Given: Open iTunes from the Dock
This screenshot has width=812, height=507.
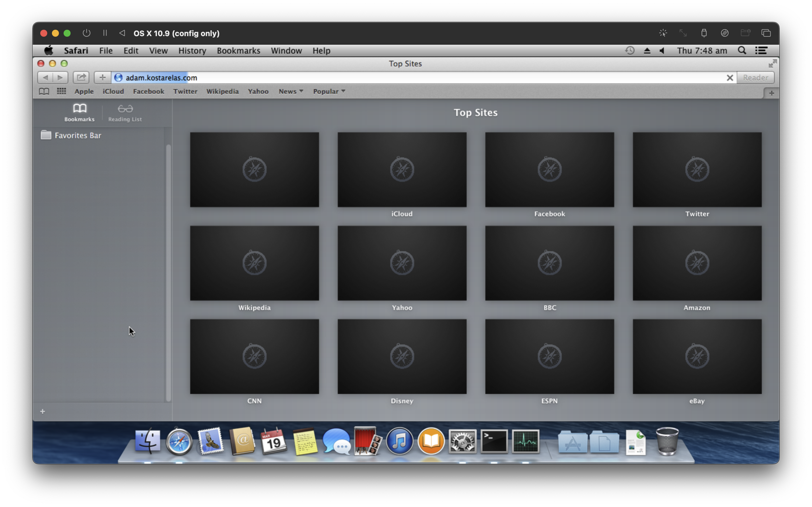Looking at the screenshot, I should click(399, 441).
